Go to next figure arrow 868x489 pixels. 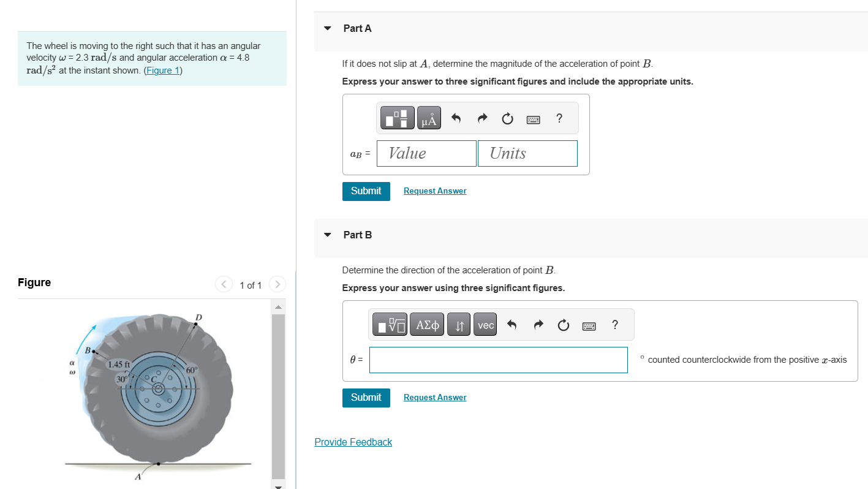click(277, 284)
